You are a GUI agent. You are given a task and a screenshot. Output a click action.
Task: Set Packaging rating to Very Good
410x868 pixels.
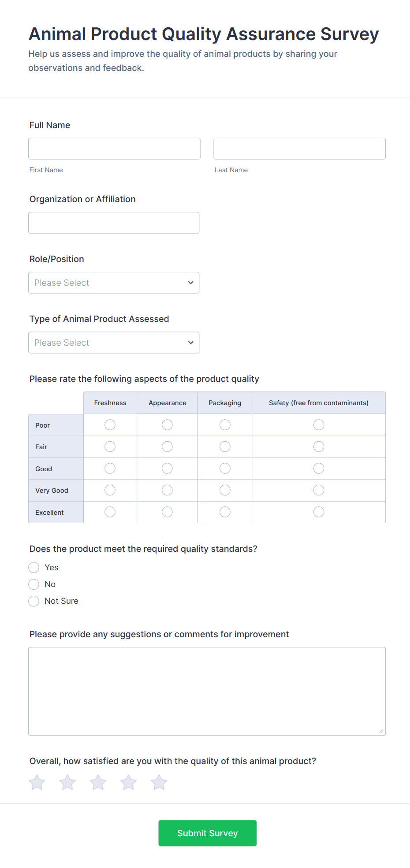point(225,490)
